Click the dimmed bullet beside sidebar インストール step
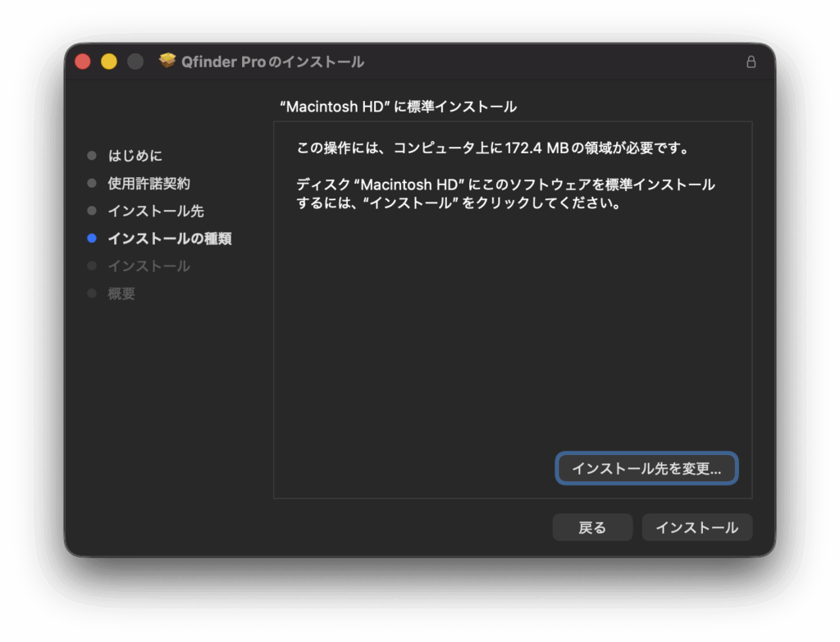840x642 pixels. (x=92, y=266)
